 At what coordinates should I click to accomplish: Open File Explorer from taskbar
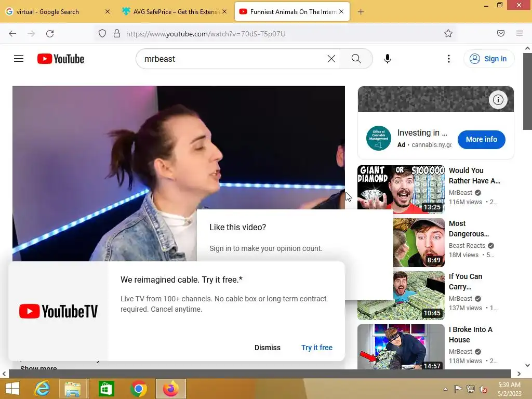point(73,389)
